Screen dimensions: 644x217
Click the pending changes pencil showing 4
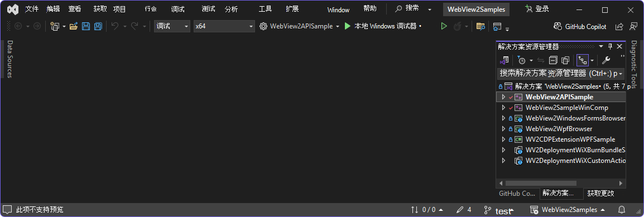[464, 210]
